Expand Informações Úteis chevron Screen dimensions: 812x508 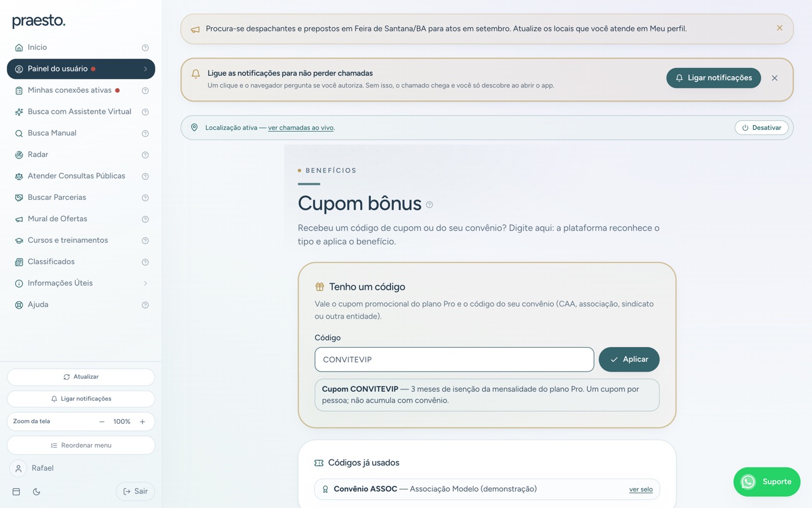coord(145,283)
